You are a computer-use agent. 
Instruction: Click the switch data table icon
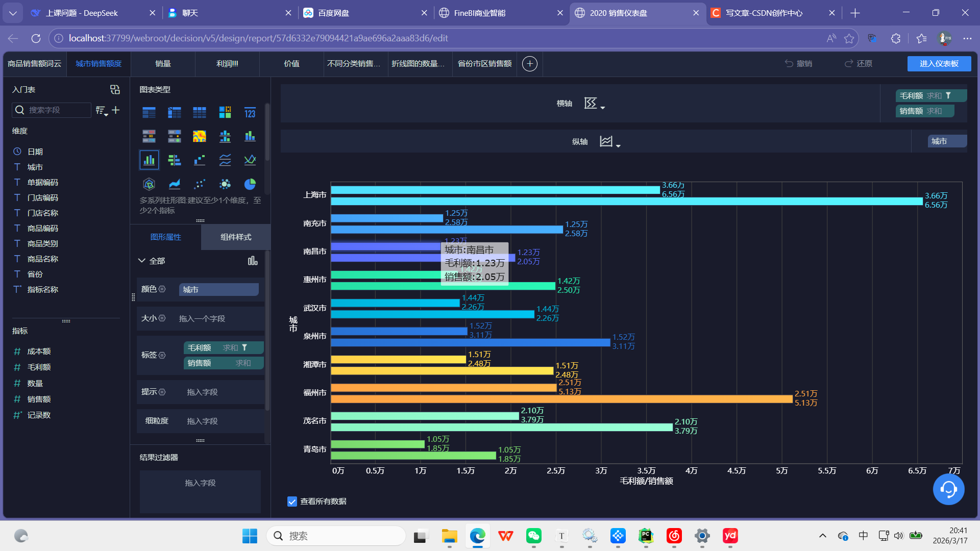pos(115,90)
